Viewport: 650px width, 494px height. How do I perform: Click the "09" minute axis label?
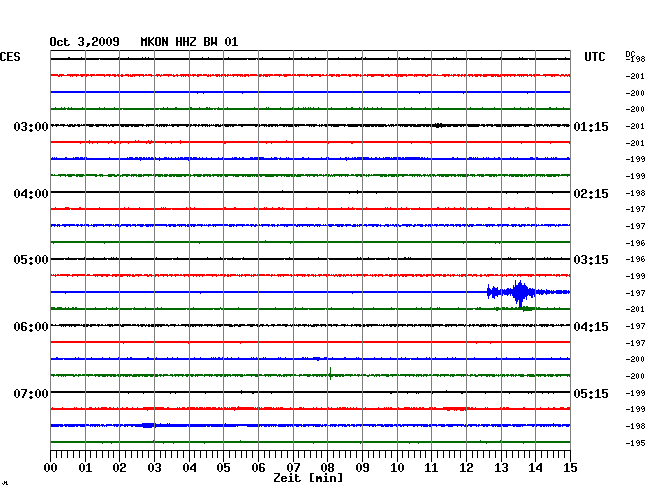tap(362, 468)
